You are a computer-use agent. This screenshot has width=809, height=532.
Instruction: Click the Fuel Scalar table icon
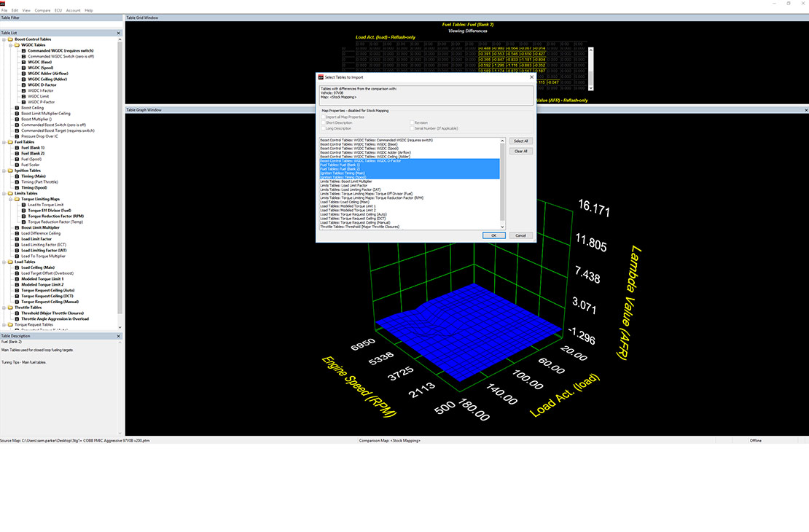click(x=17, y=165)
